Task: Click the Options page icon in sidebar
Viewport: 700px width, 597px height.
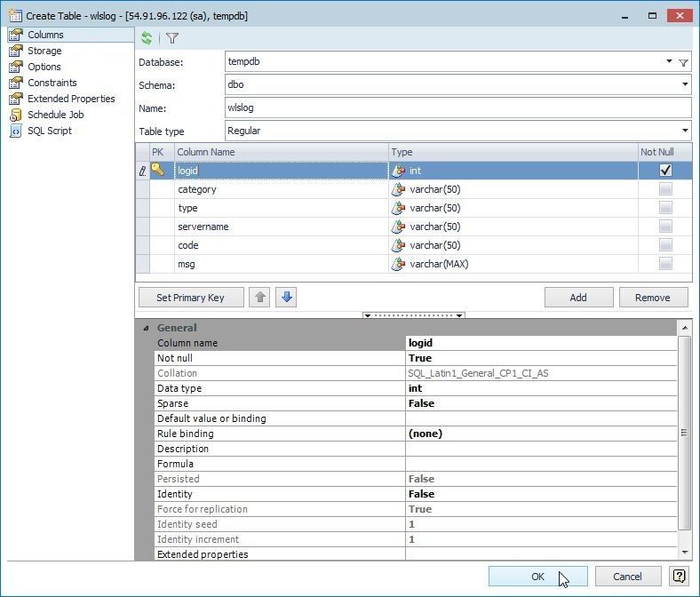Action: pos(16,67)
